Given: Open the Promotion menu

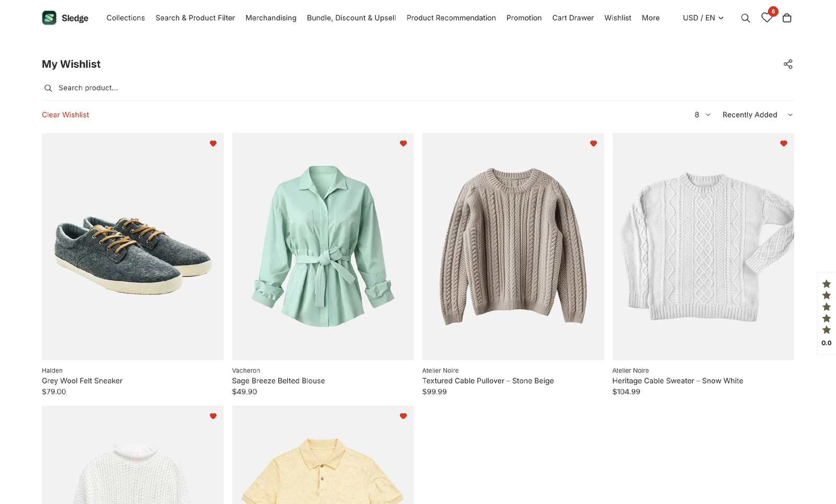Looking at the screenshot, I should tap(524, 18).
